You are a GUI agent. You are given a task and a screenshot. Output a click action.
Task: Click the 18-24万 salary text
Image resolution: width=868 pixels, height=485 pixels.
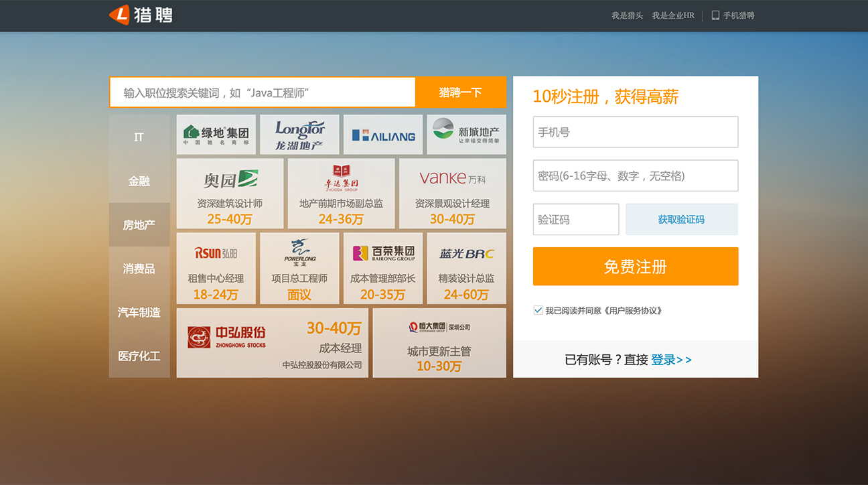tap(216, 295)
